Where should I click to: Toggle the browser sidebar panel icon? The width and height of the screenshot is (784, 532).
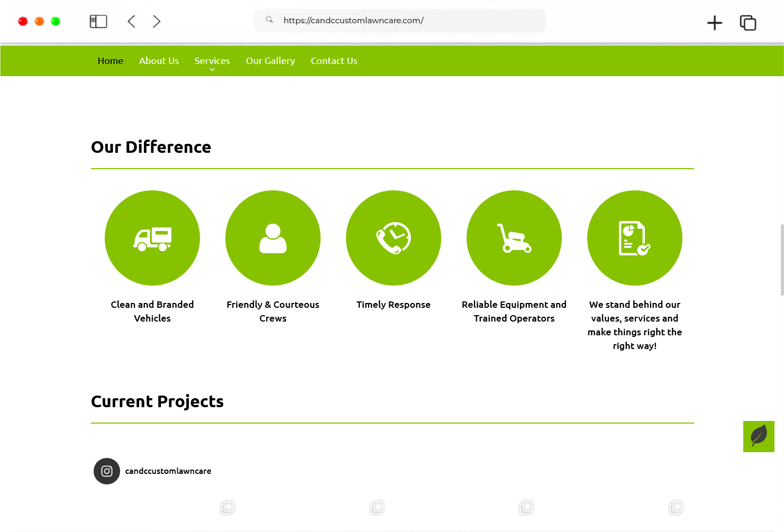98,21
